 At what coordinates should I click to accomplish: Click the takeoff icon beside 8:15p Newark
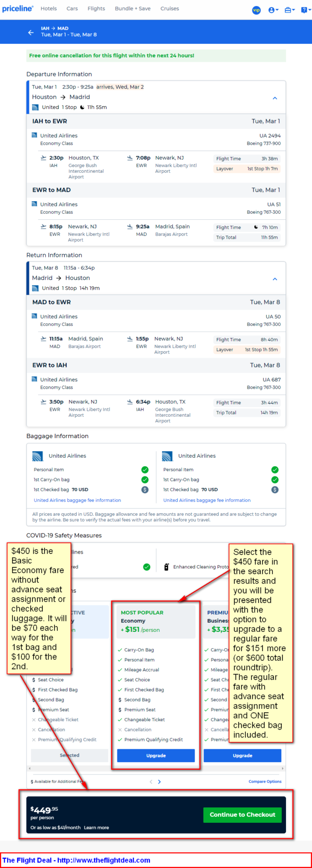(43, 226)
